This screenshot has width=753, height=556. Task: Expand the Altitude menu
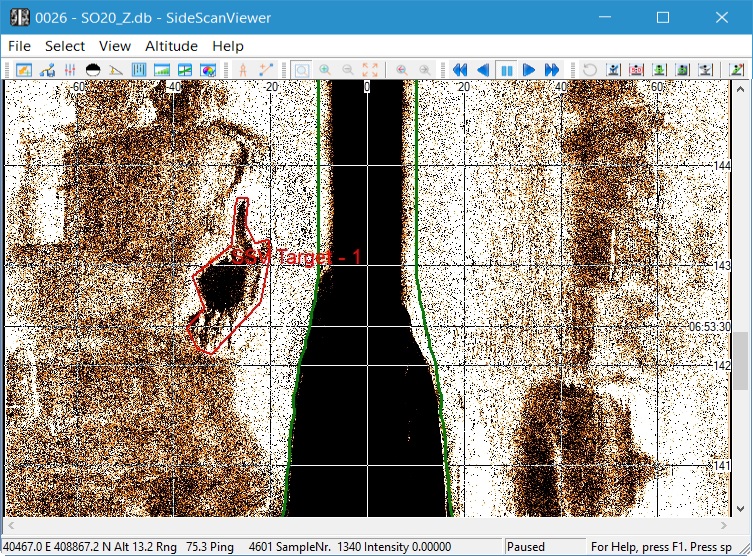(x=171, y=46)
